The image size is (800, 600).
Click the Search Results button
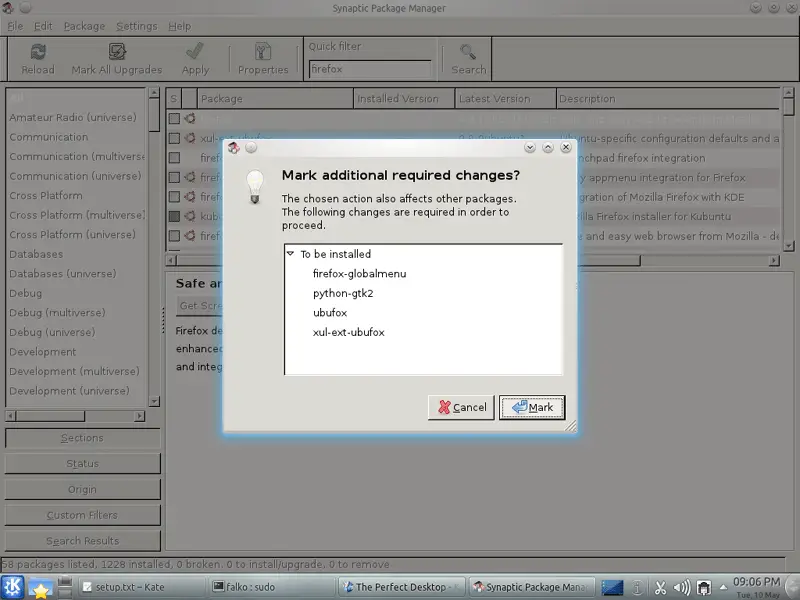83,541
